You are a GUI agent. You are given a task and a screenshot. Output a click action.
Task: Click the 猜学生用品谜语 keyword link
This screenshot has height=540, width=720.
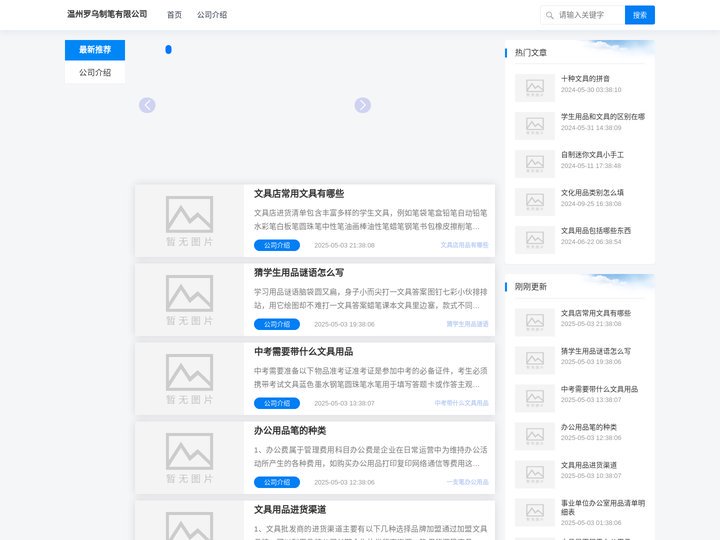point(467,324)
